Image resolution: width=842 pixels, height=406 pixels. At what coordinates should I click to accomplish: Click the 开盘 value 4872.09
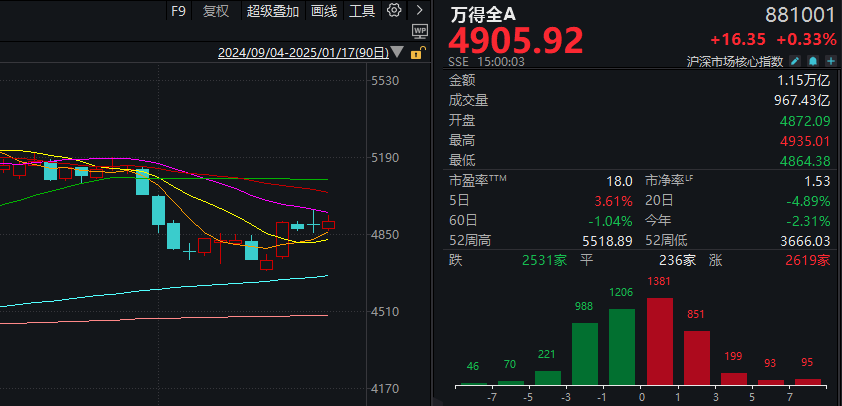click(803, 120)
